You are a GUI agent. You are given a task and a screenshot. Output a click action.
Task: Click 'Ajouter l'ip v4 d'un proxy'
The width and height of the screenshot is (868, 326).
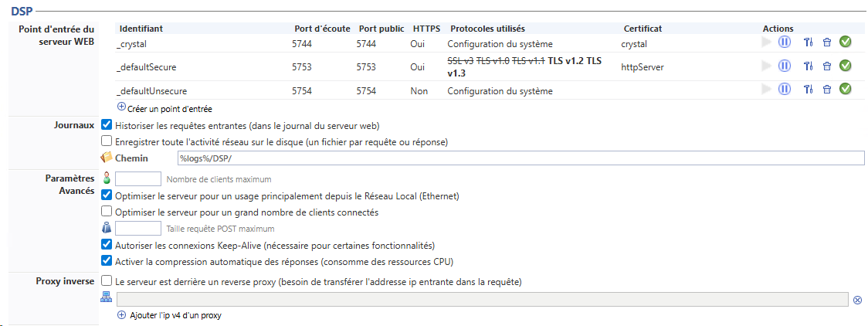tap(170, 315)
